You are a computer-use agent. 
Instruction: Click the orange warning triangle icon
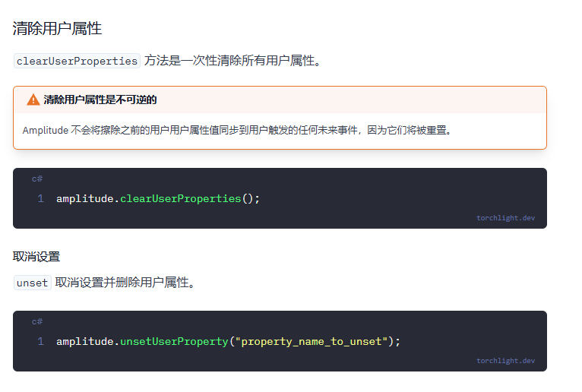tap(33, 100)
